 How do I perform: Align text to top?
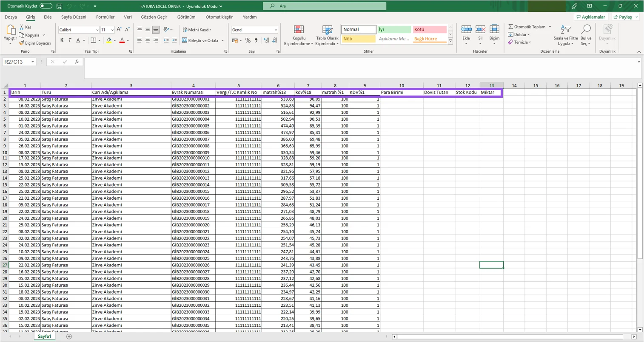pos(140,30)
